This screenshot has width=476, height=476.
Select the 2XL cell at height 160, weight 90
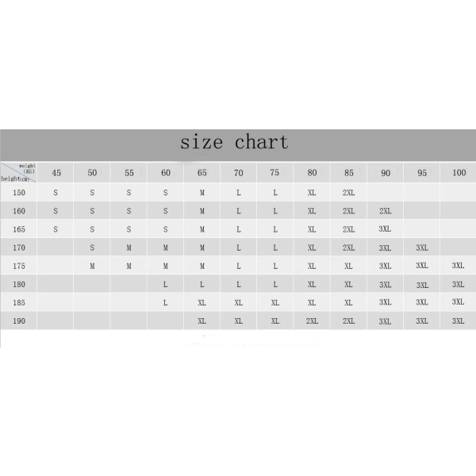coord(386,211)
